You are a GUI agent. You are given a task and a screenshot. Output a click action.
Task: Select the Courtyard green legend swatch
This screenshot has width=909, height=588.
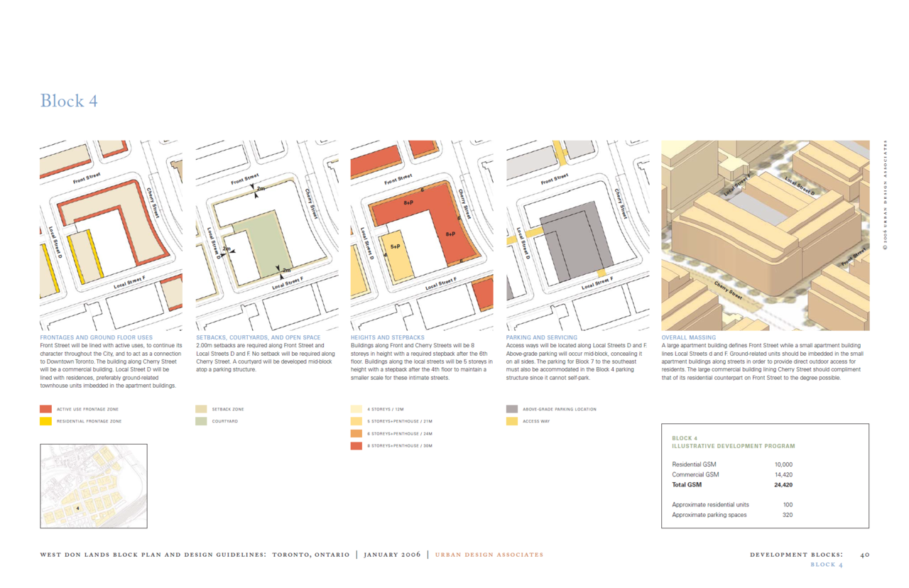(x=201, y=421)
